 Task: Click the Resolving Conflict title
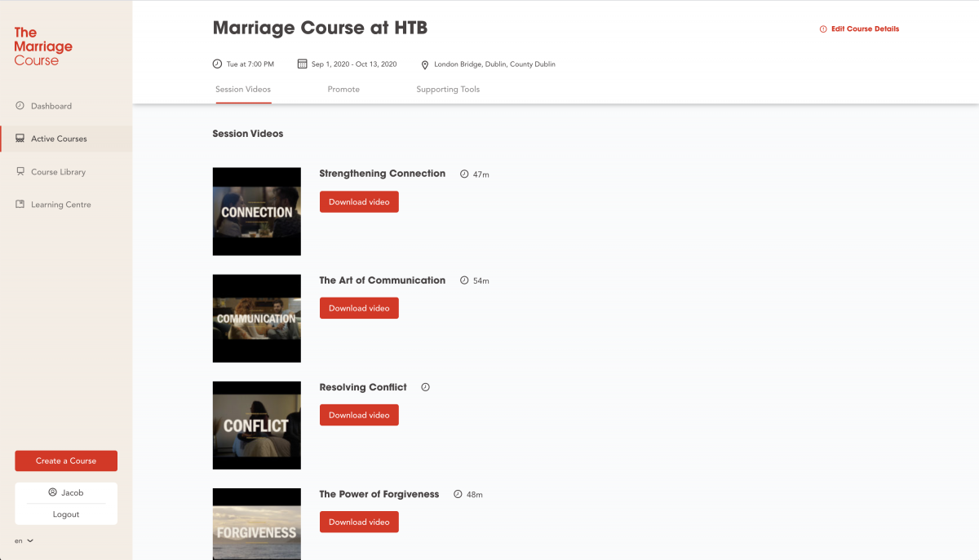coord(363,387)
